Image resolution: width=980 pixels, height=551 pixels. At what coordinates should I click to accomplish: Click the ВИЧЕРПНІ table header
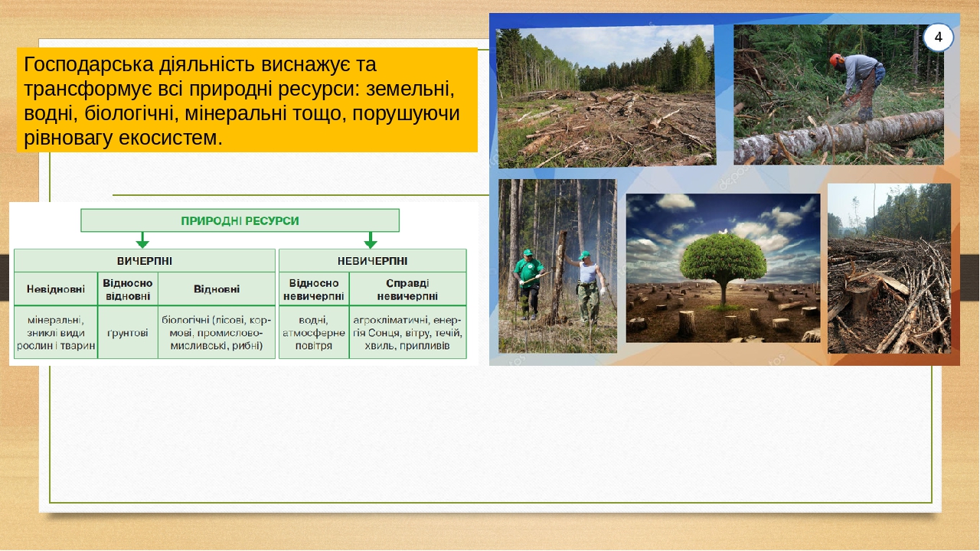click(x=145, y=260)
